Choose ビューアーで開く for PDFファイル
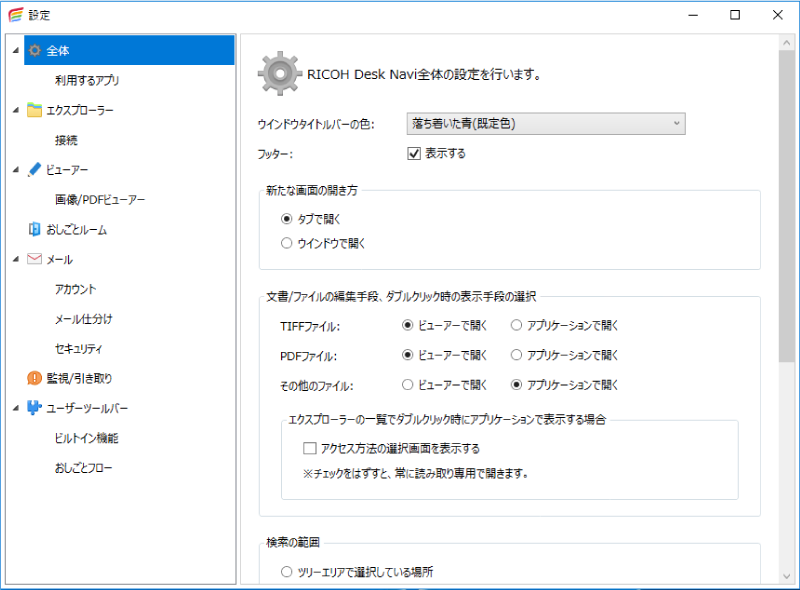Image resolution: width=800 pixels, height=590 pixels. click(407, 355)
